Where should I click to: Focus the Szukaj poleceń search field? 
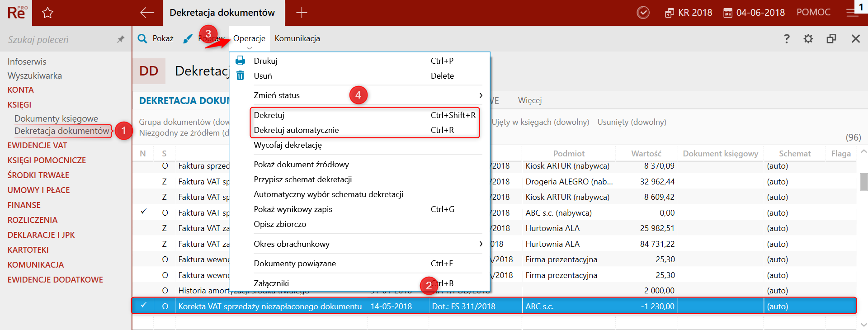point(59,39)
